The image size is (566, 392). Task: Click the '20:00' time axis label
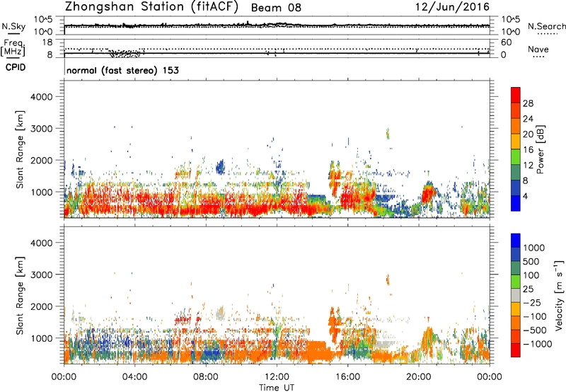pyautogui.click(x=419, y=377)
